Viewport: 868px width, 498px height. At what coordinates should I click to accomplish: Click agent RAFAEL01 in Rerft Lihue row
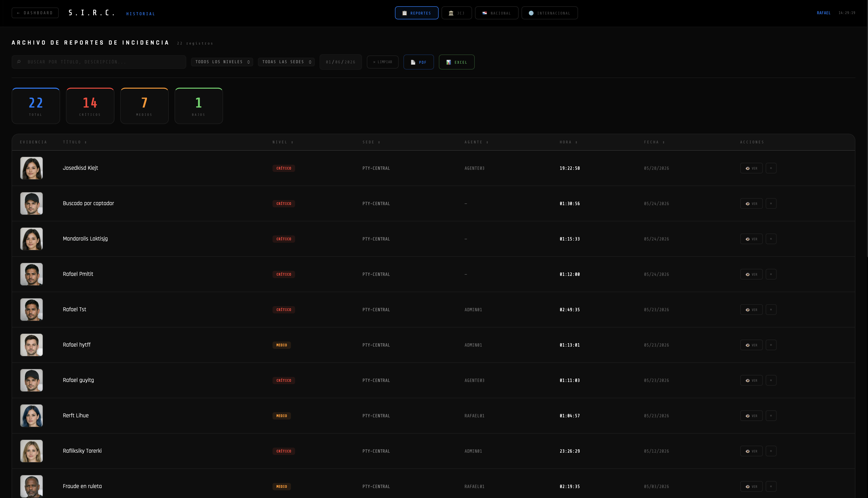coord(474,416)
